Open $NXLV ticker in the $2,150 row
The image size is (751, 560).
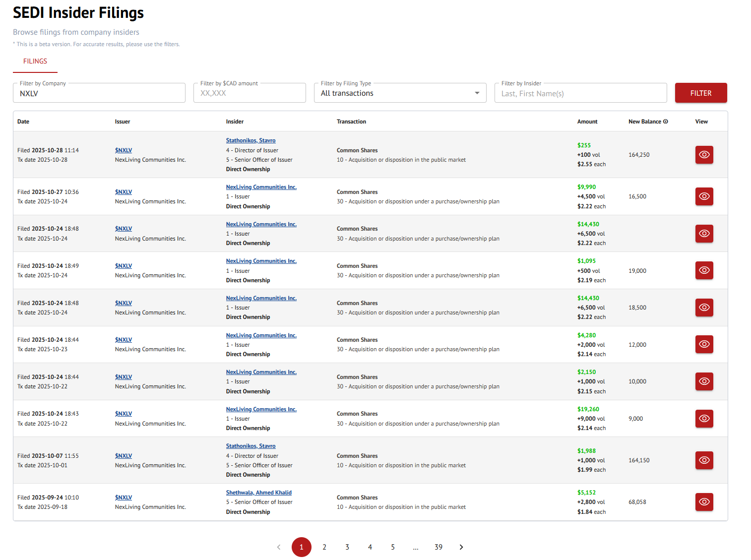[124, 377]
